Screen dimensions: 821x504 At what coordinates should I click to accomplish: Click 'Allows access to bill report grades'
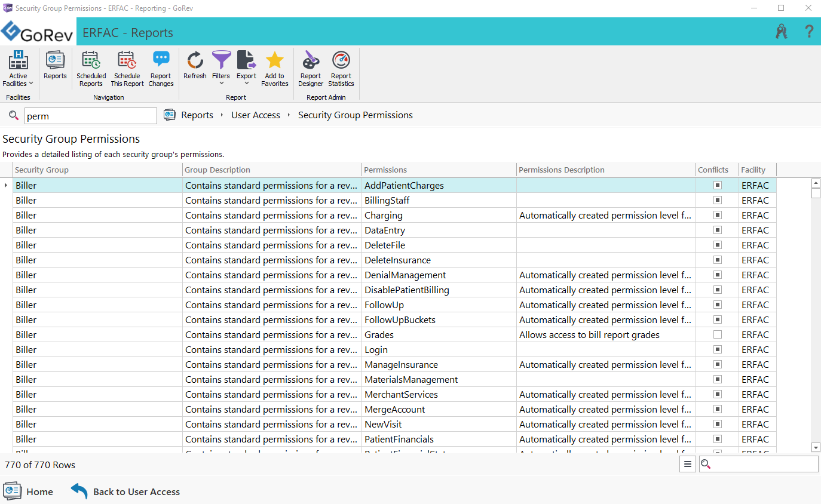(589, 334)
